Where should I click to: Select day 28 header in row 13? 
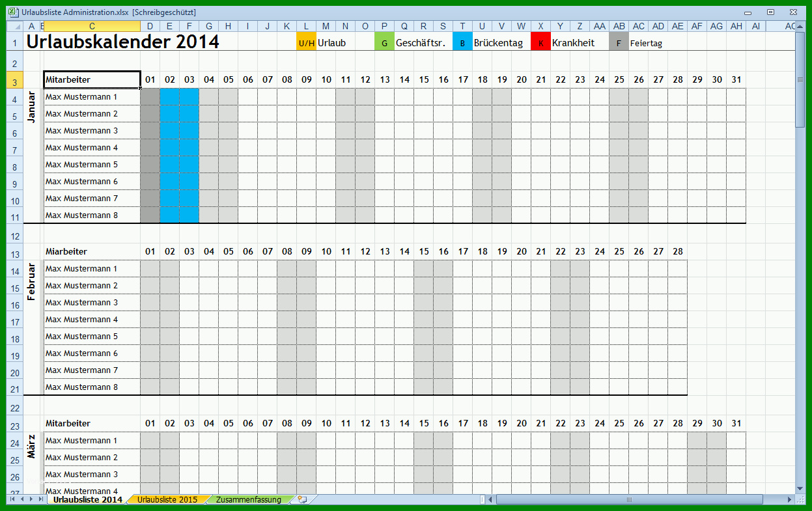pos(677,252)
